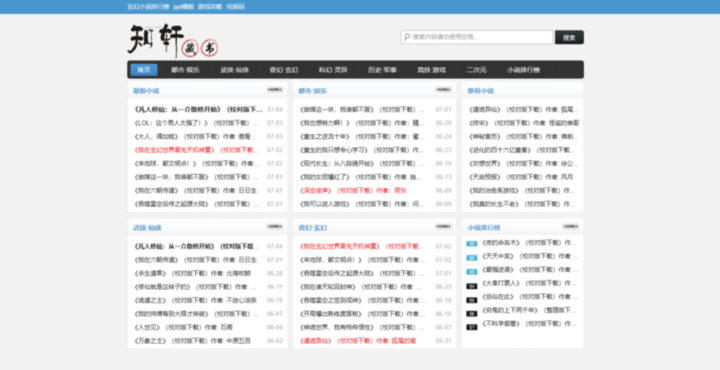Viewport: 720px width, 370px height.
Task: Open the 《开局爆出熟练度面板》 entry
Action: coord(362,314)
